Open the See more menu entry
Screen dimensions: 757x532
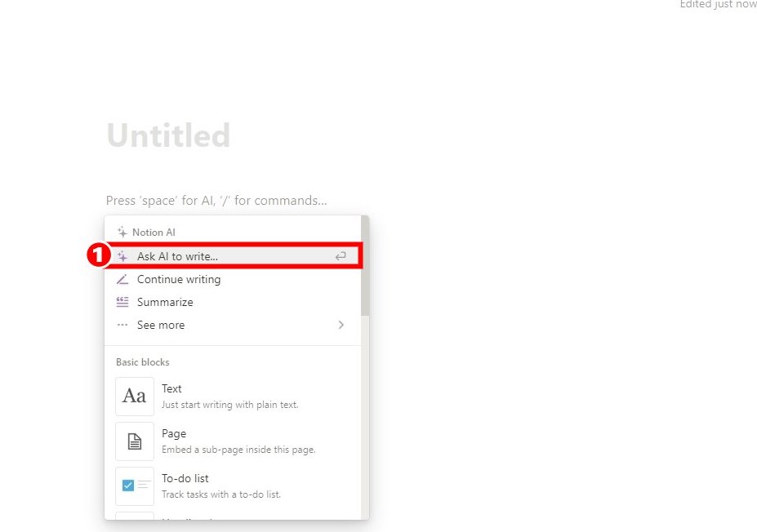[161, 325]
